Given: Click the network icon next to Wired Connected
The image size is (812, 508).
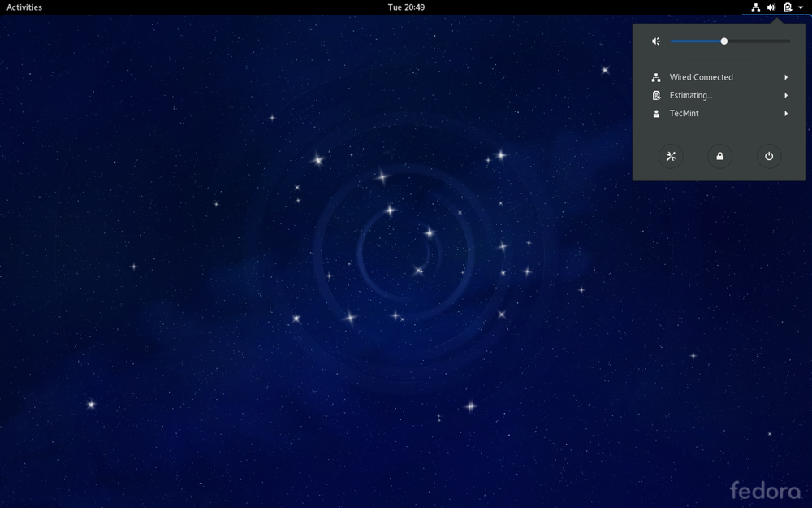Looking at the screenshot, I should 656,77.
